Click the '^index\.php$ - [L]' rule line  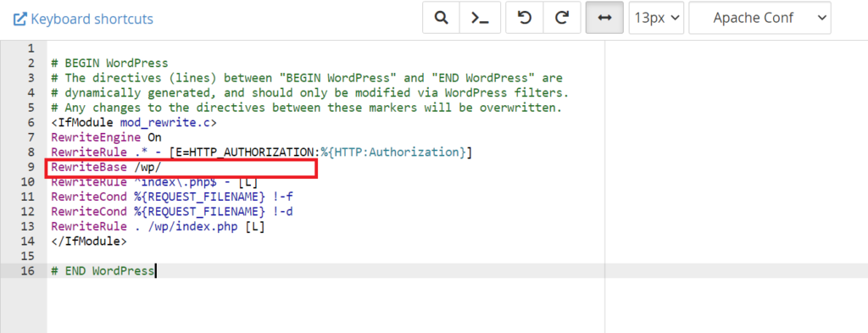point(154,182)
